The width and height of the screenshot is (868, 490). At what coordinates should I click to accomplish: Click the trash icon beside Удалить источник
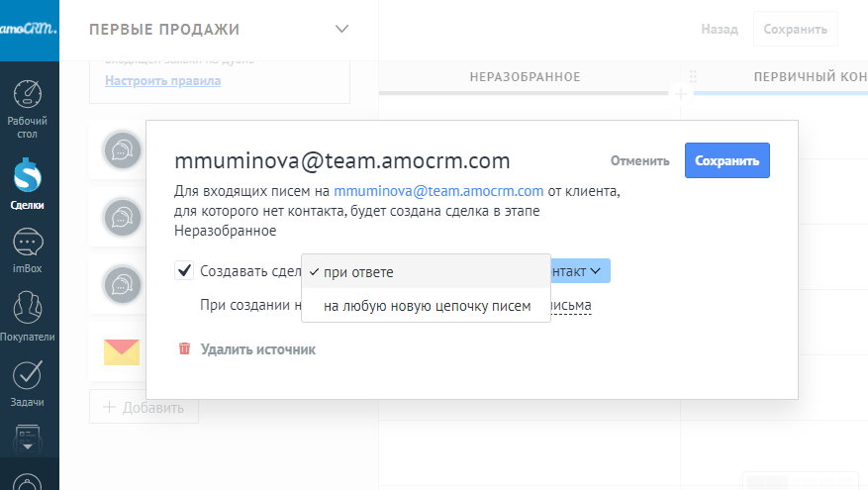(183, 348)
